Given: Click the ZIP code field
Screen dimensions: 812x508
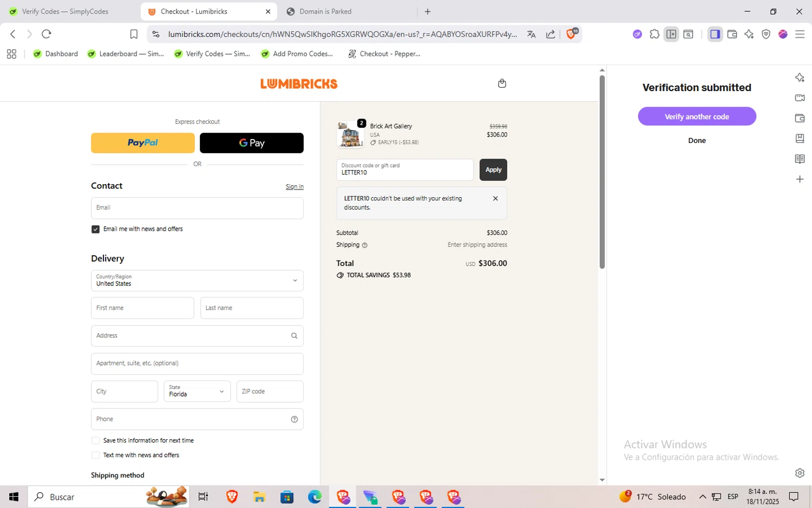Looking at the screenshot, I should click(270, 391).
